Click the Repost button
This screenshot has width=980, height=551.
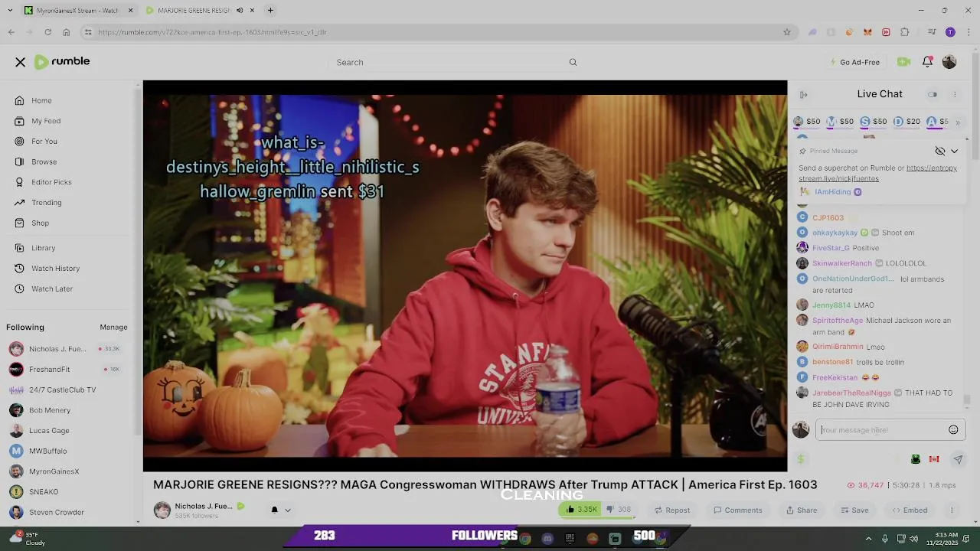click(x=672, y=510)
